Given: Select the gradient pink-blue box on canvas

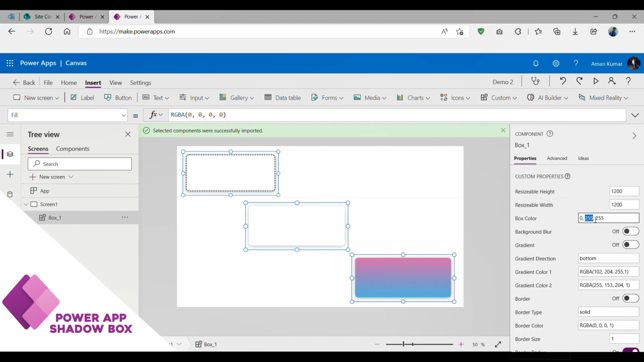Looking at the screenshot, I should click(403, 278).
